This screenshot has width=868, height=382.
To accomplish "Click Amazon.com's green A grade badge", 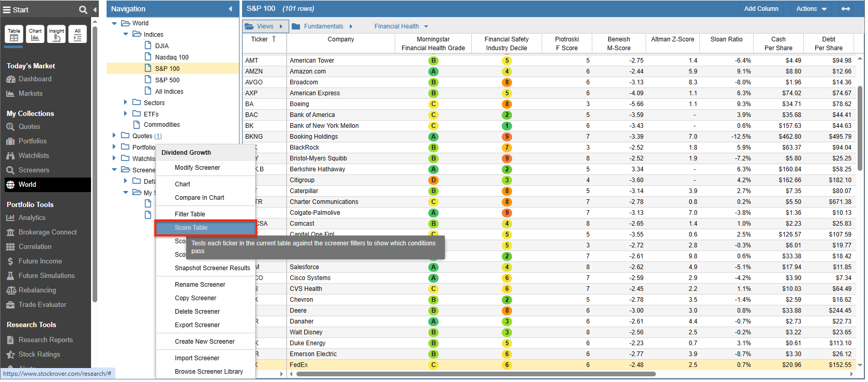I will tap(433, 71).
